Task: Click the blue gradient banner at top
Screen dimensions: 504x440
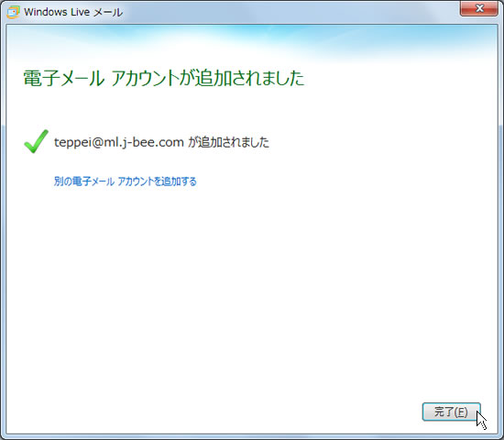Action: pyautogui.click(x=252, y=42)
